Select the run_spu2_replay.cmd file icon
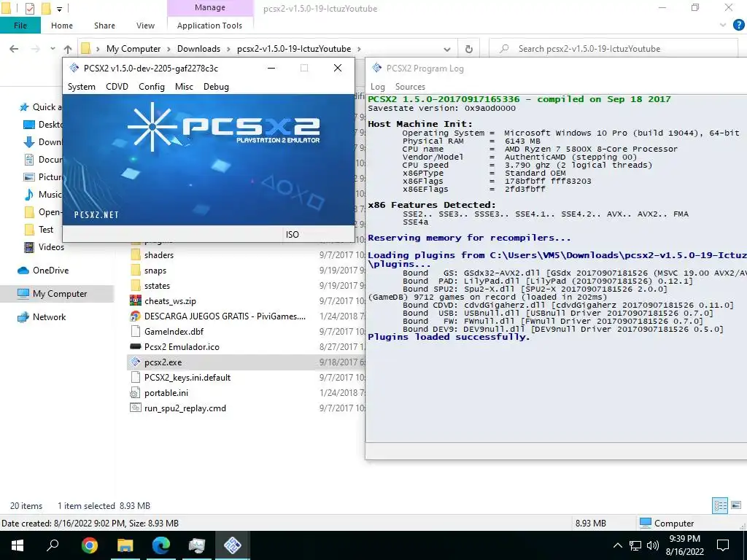747x560 pixels. click(x=135, y=408)
